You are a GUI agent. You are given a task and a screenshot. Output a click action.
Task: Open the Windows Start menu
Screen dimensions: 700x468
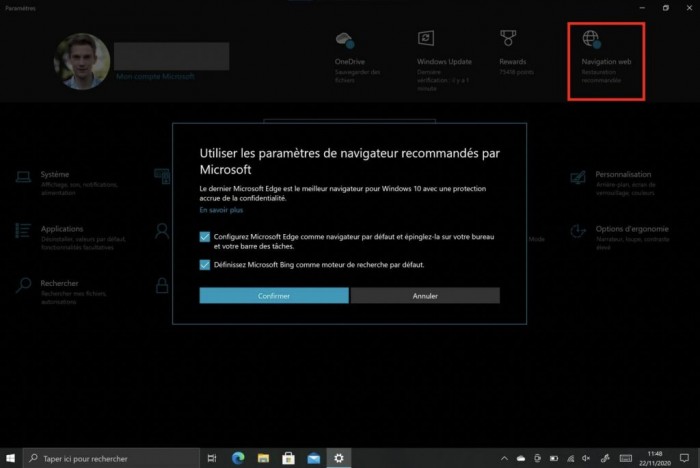11,458
